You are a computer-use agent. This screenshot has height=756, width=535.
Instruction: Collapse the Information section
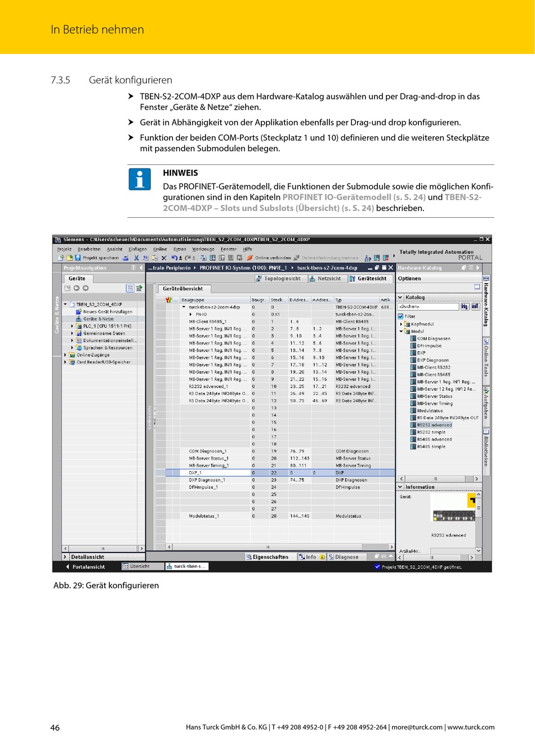pos(400,487)
